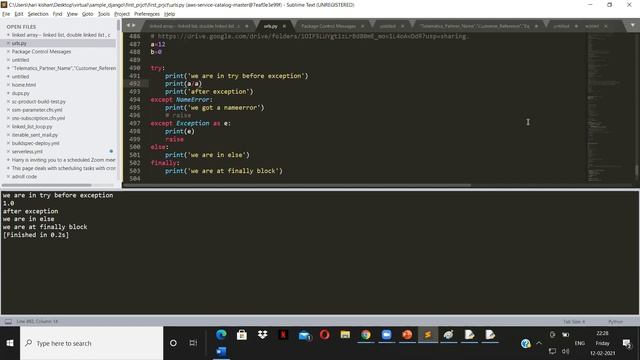Open Netflix app in the taskbar

click(x=283, y=335)
